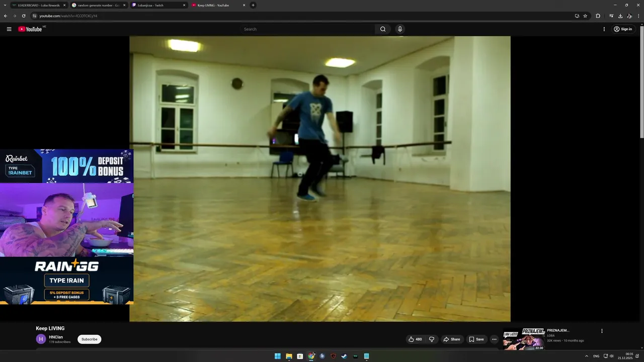The height and width of the screenshot is (362, 644).
Task: Go back with browser back arrow
Action: coord(6,16)
